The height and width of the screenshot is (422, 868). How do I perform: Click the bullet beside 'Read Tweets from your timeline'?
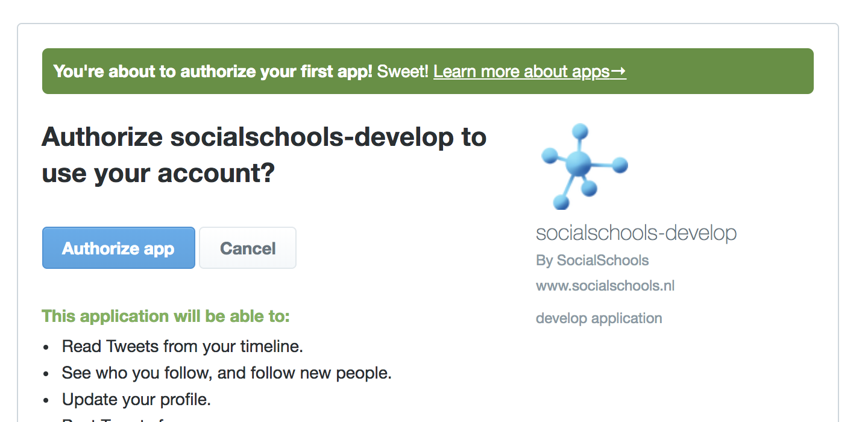pos(46,347)
